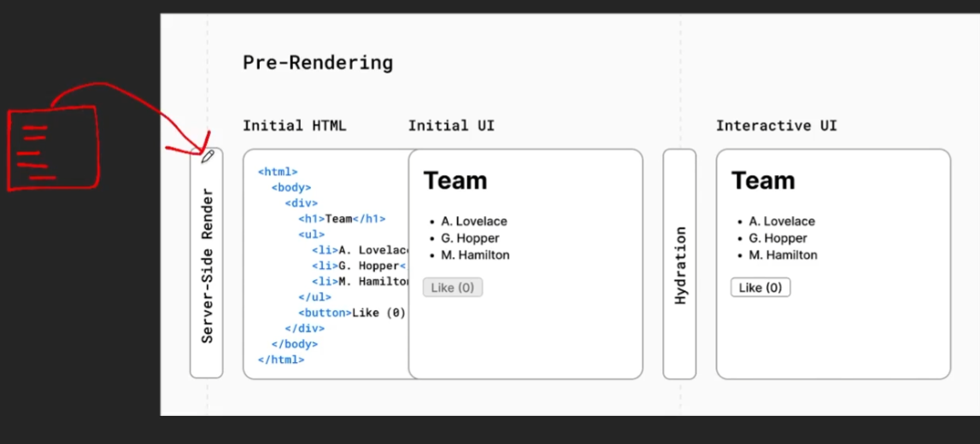
Task: Select the Interactive UI label
Action: [777, 126]
